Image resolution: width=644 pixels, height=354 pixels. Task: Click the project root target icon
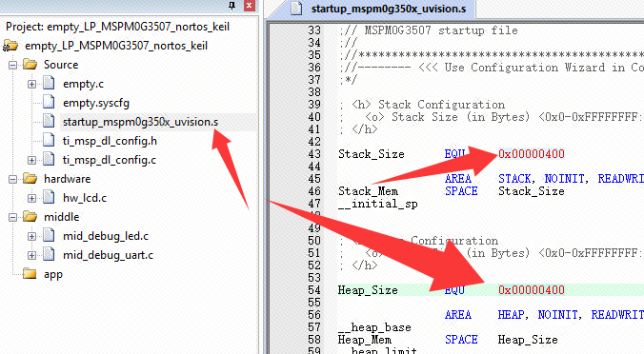(10, 46)
